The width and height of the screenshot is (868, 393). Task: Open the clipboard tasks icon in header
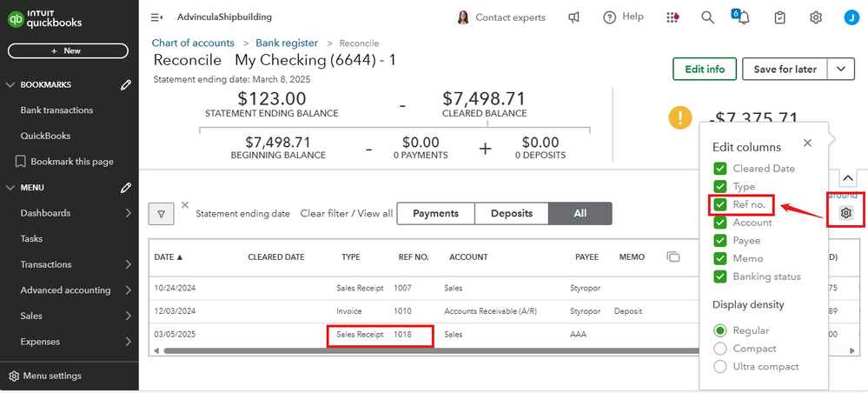point(780,17)
